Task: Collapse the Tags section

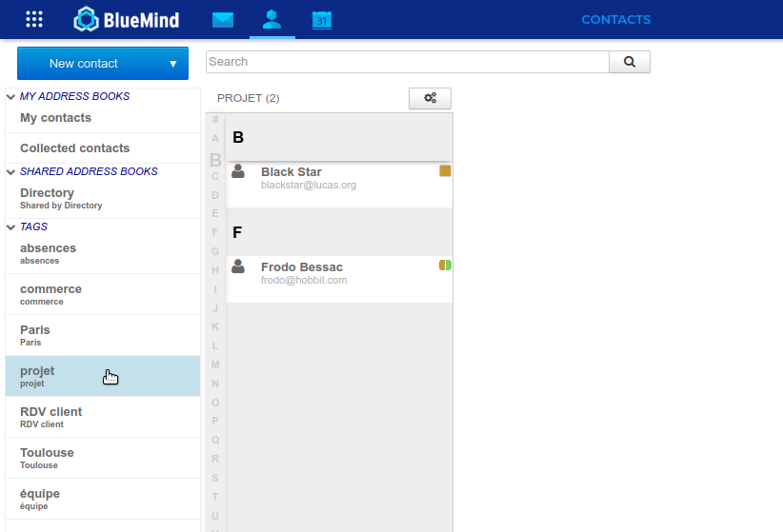Action: pyautogui.click(x=11, y=227)
